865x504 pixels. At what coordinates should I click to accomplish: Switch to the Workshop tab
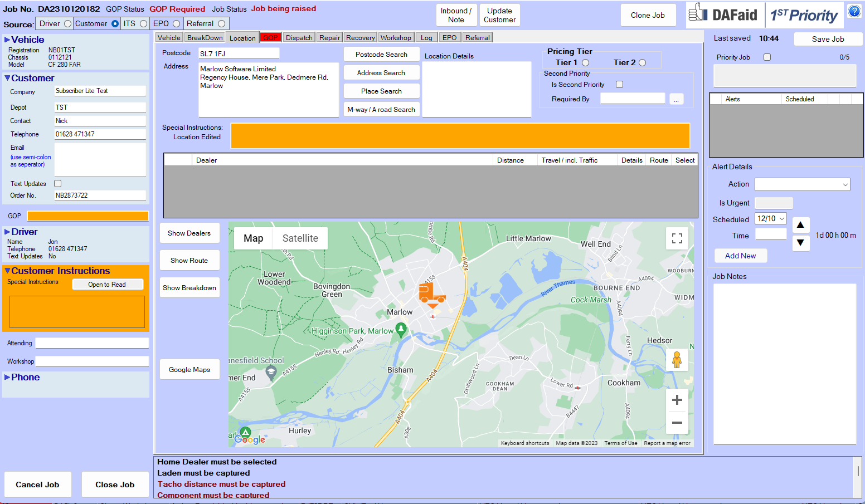click(396, 38)
